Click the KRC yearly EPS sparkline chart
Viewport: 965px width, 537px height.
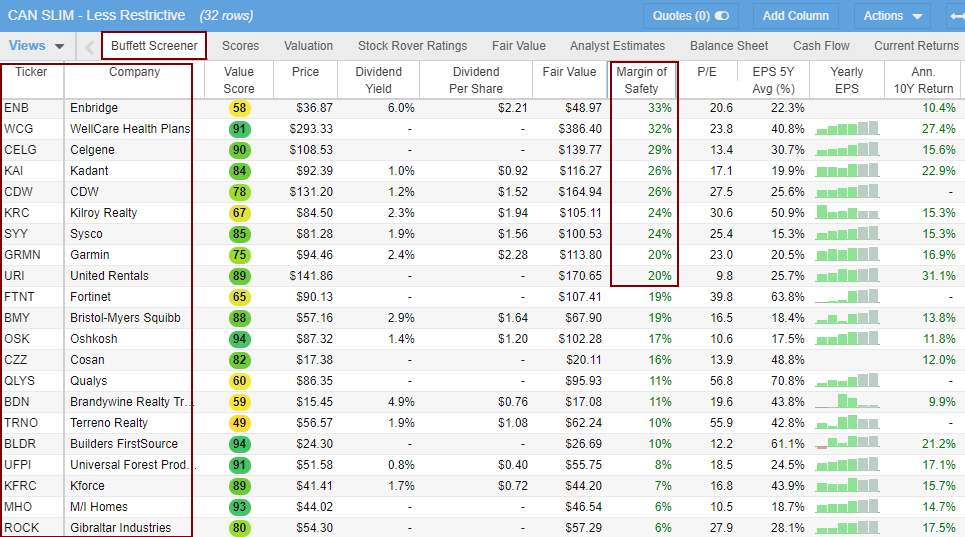847,213
